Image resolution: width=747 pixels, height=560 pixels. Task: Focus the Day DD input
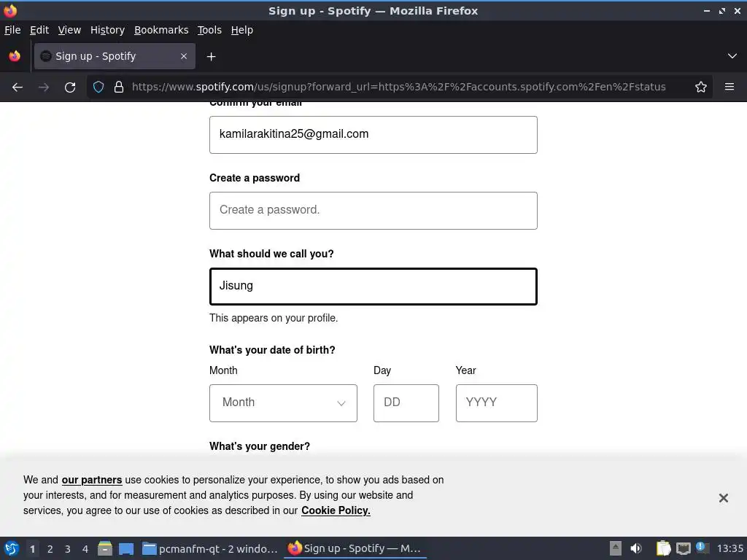point(406,402)
